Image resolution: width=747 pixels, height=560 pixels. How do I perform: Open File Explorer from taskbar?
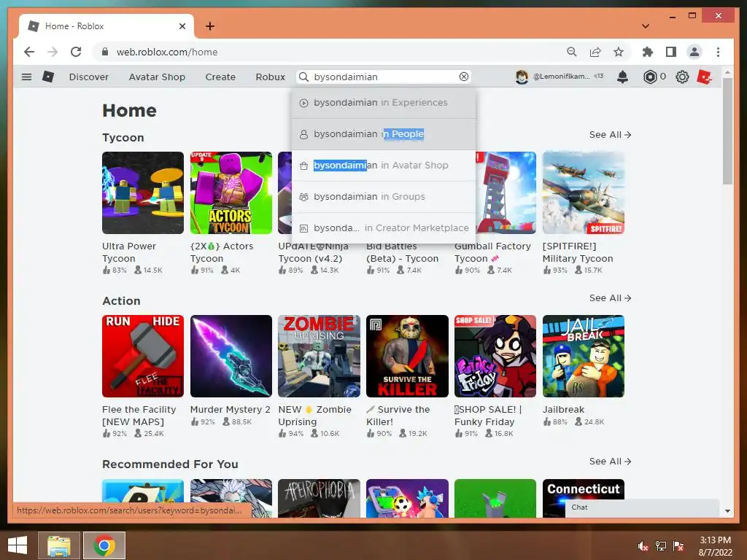(58, 545)
